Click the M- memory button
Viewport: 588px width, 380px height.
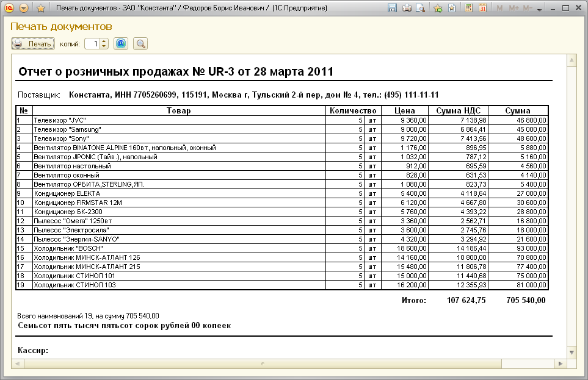pos(528,8)
